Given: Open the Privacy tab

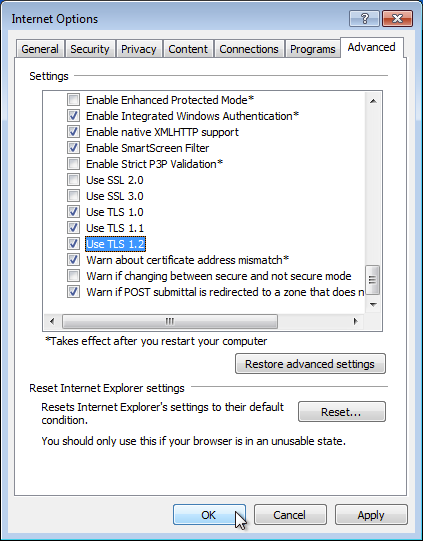Looking at the screenshot, I should tap(139, 49).
